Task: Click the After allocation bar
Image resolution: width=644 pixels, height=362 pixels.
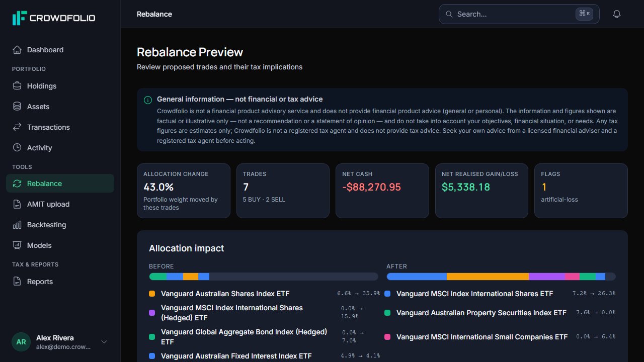Action: pos(501,277)
